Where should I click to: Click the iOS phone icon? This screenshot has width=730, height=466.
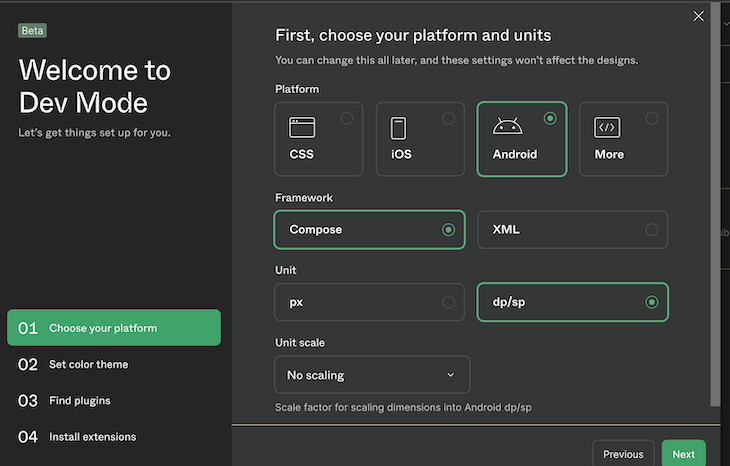tap(398, 128)
